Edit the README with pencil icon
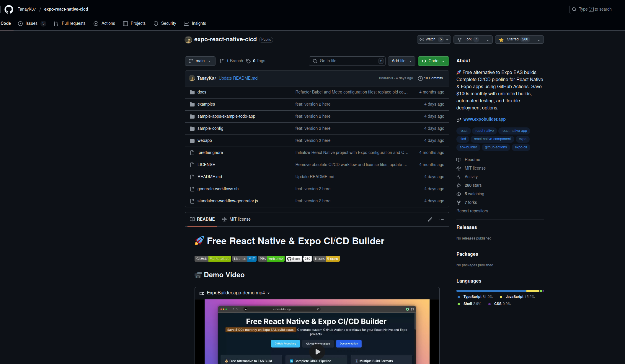Viewport: 625px width, 364px height. pyautogui.click(x=430, y=219)
